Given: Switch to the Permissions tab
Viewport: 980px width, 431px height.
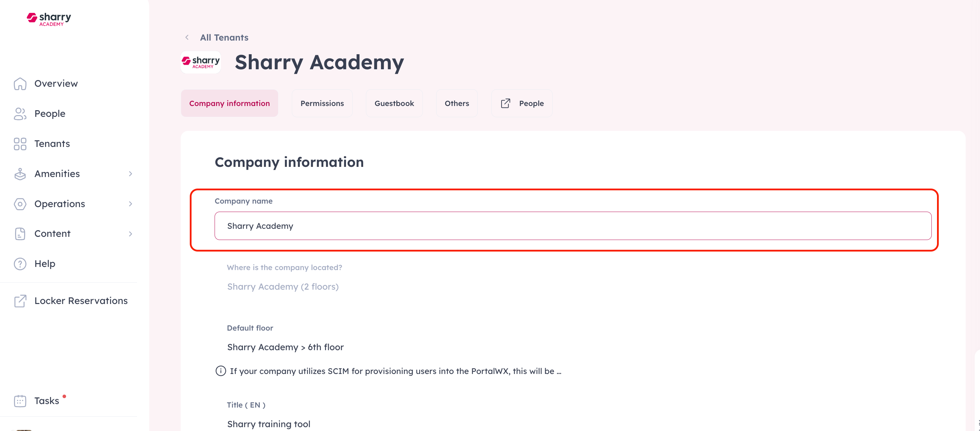Looking at the screenshot, I should [x=322, y=103].
